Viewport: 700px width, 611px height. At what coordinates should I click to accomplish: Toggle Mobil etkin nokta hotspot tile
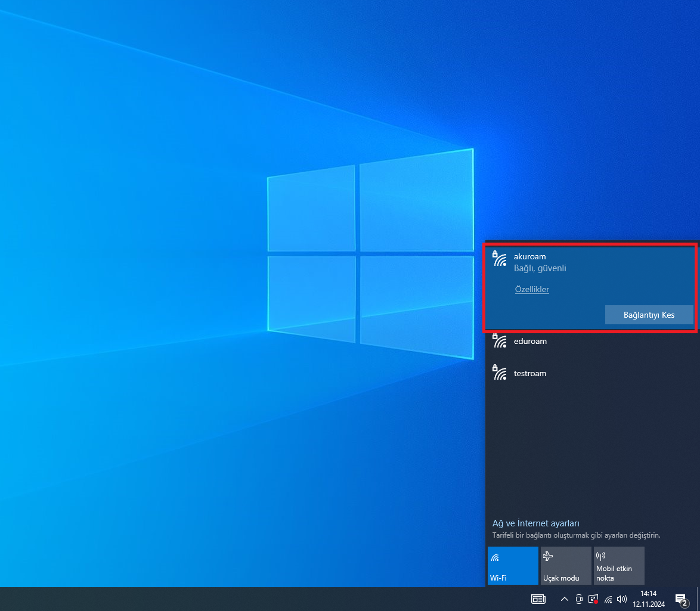(619, 566)
